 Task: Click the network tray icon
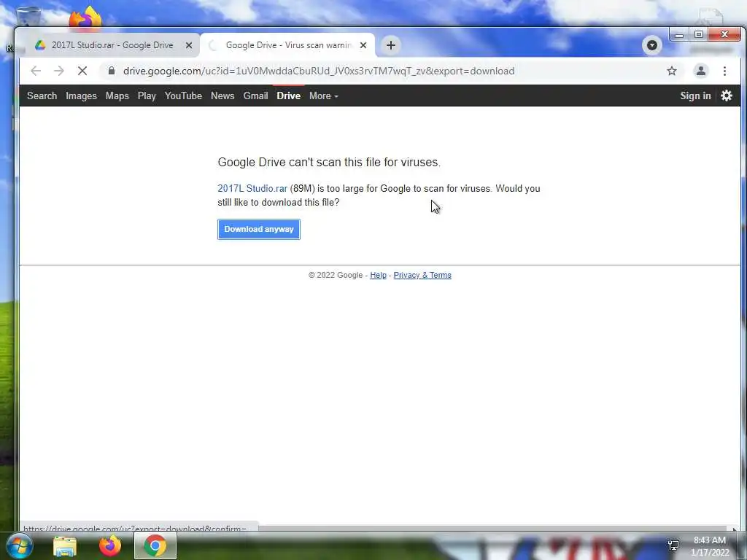pyautogui.click(x=673, y=545)
